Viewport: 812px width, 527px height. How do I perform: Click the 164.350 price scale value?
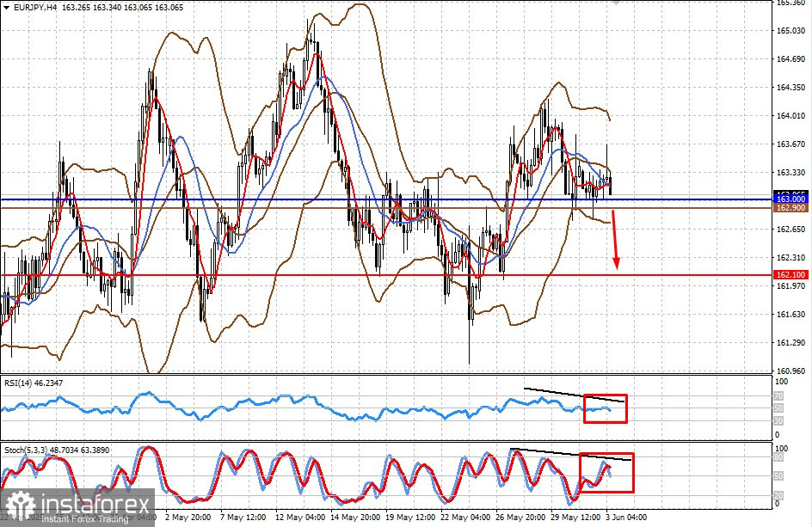coord(790,88)
